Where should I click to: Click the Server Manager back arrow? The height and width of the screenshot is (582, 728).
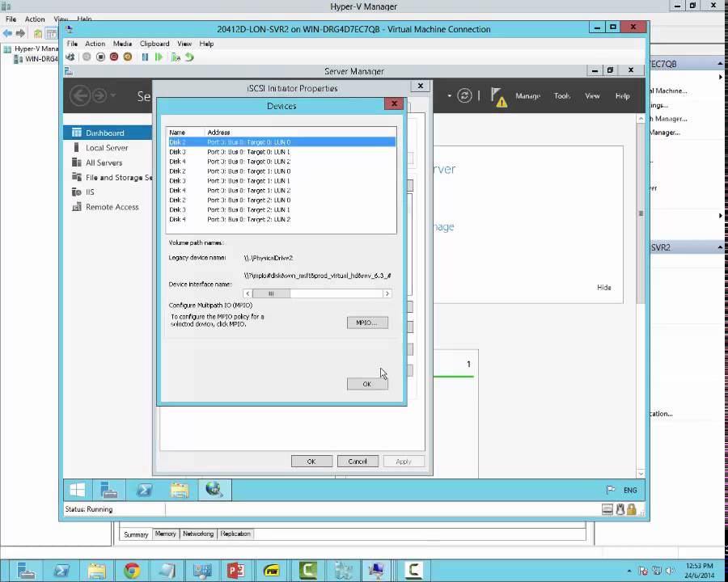(x=80, y=96)
